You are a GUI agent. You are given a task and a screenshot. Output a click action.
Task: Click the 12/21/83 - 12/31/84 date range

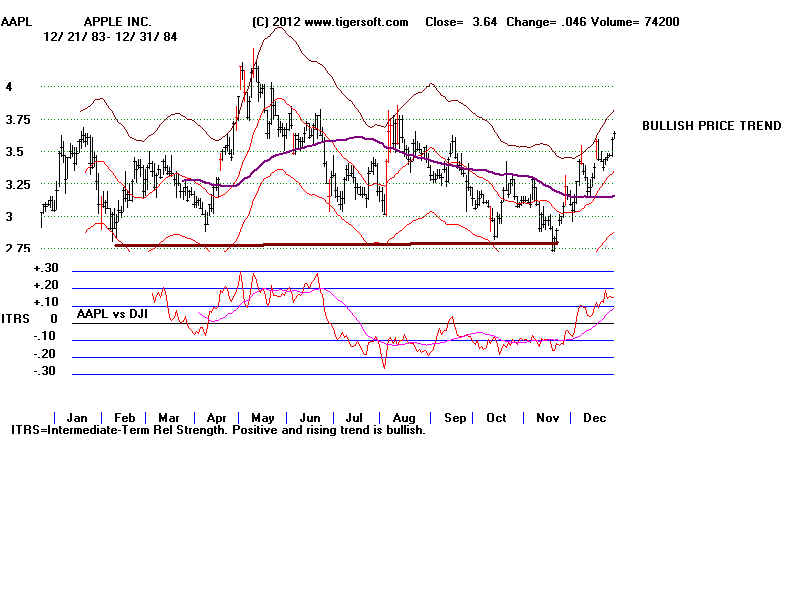pos(100,36)
